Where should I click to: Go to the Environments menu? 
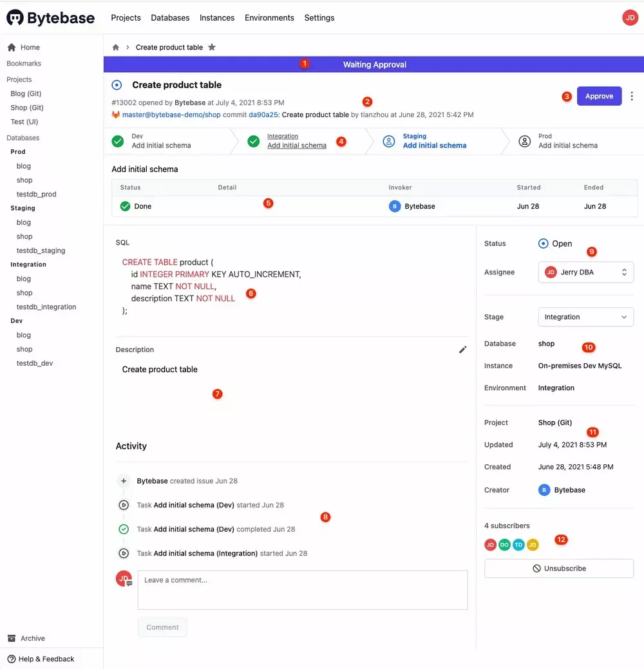pos(269,18)
